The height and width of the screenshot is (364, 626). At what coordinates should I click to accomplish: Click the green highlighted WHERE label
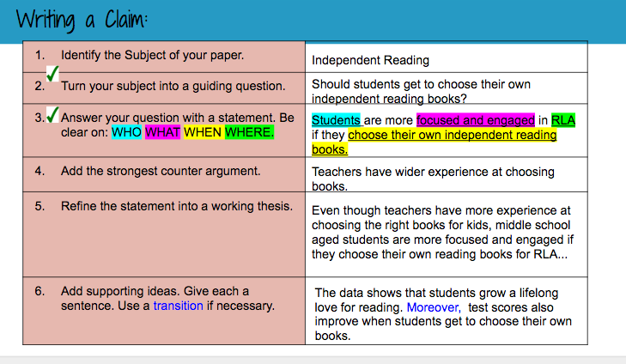[x=248, y=132]
